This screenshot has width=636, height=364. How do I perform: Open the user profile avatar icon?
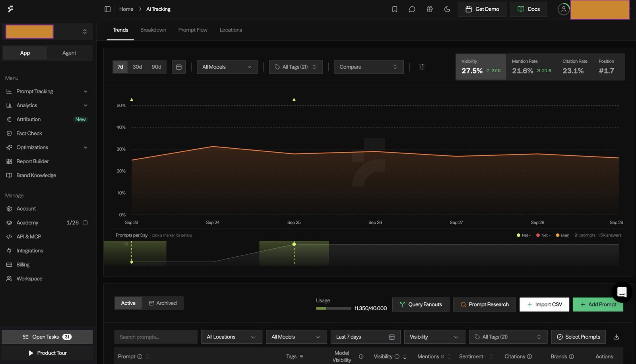(x=564, y=9)
